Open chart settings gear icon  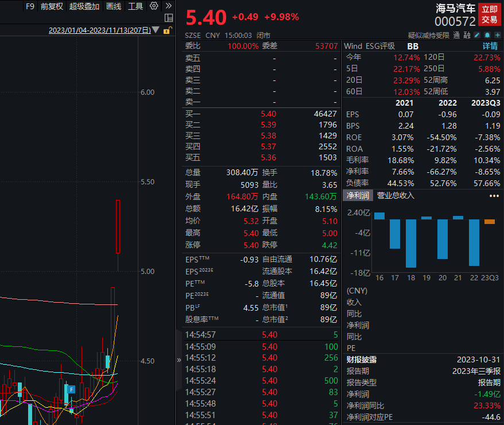[154, 6]
